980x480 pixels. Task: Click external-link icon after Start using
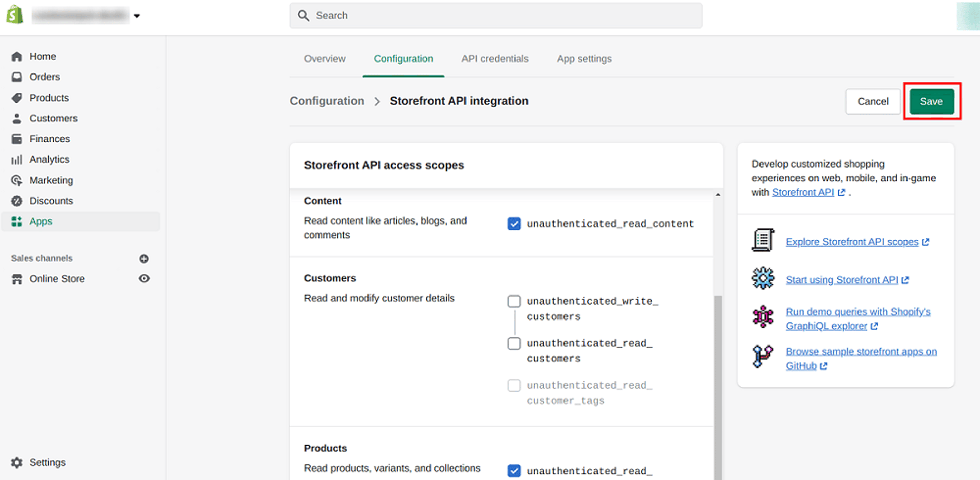click(905, 280)
